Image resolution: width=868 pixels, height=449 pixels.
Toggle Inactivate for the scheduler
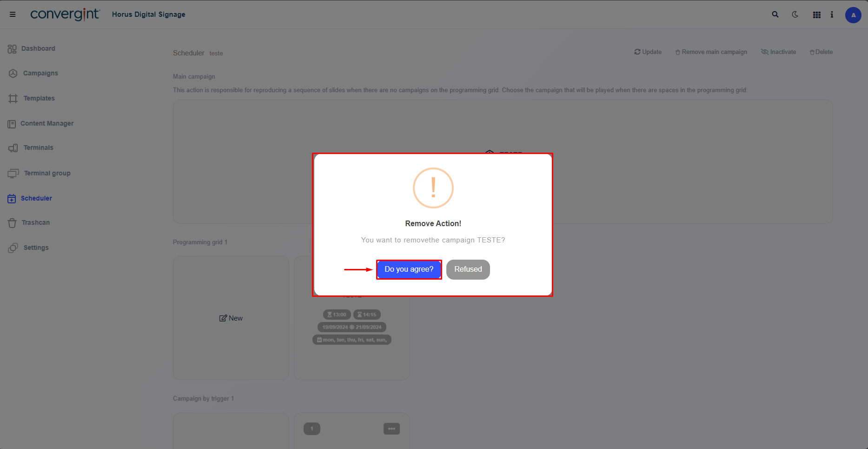tap(779, 52)
